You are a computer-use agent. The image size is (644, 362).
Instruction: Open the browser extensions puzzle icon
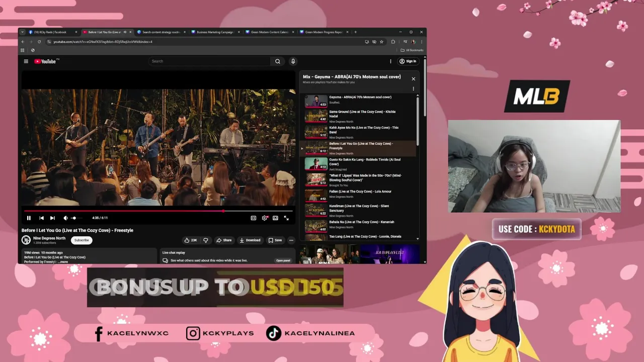393,42
